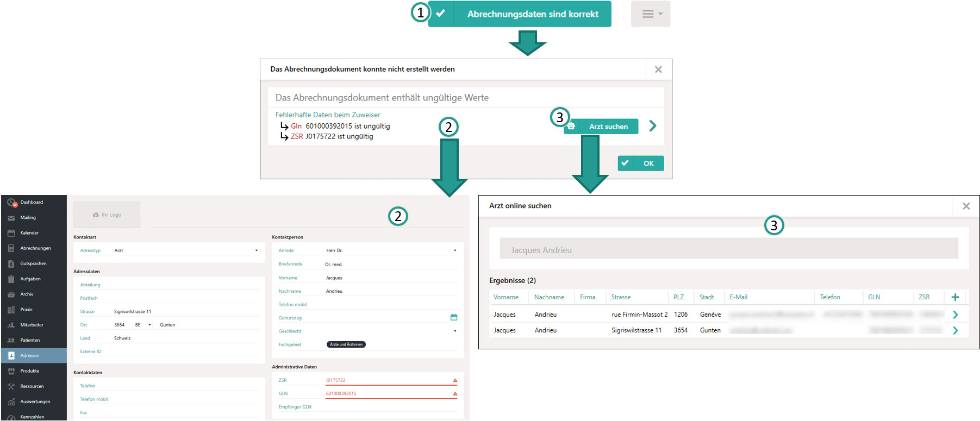The height and width of the screenshot is (421, 980).
Task: Open the Dashboard sidebar icon
Action: [x=11, y=202]
